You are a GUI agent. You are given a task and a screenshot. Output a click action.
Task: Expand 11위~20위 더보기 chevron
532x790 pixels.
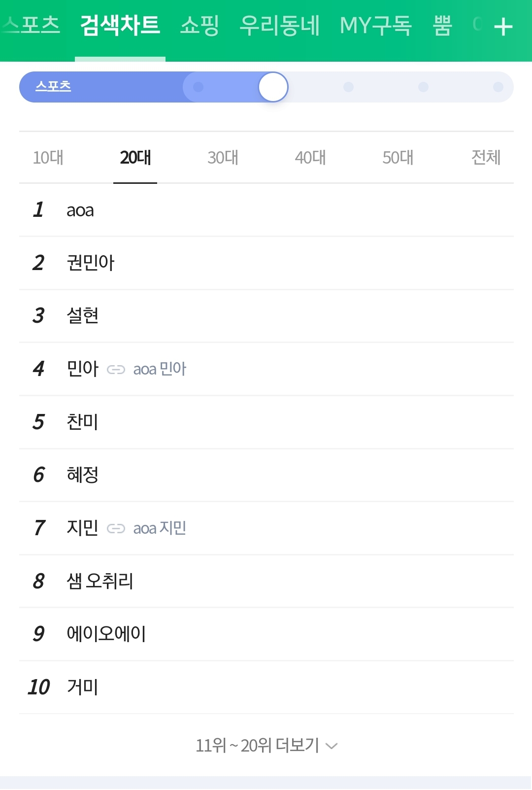tap(332, 746)
